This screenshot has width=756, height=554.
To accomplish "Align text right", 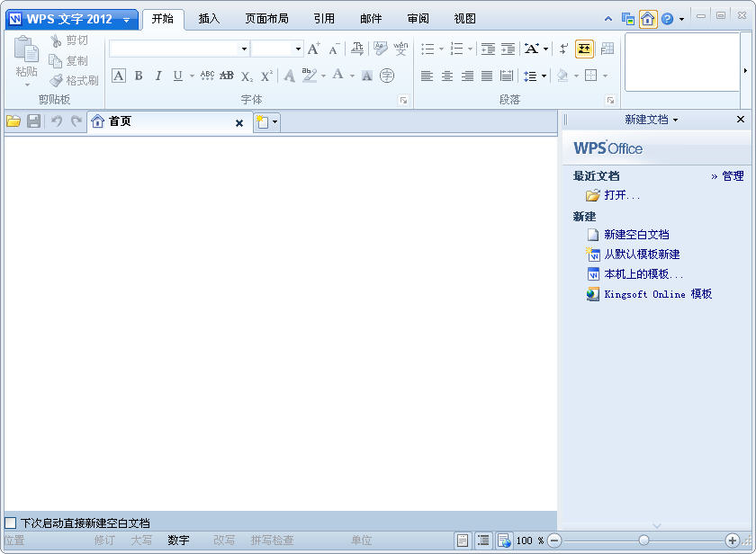I will 467,76.
